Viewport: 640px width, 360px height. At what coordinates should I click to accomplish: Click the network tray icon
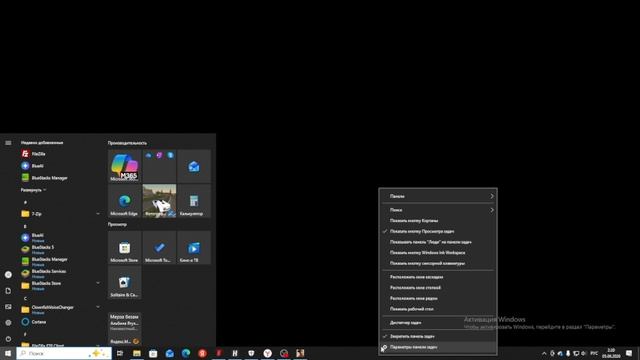coord(576,353)
